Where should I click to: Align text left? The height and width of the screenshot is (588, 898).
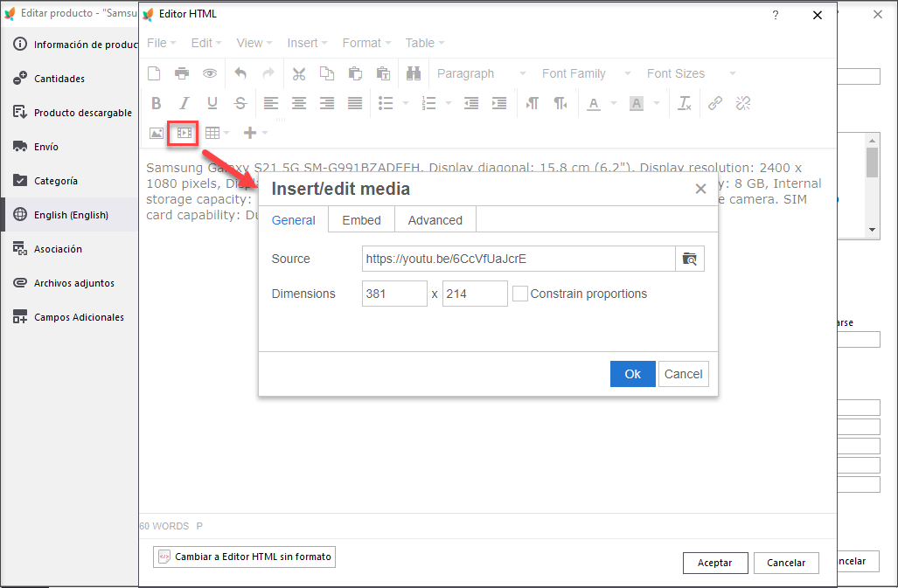(x=271, y=103)
